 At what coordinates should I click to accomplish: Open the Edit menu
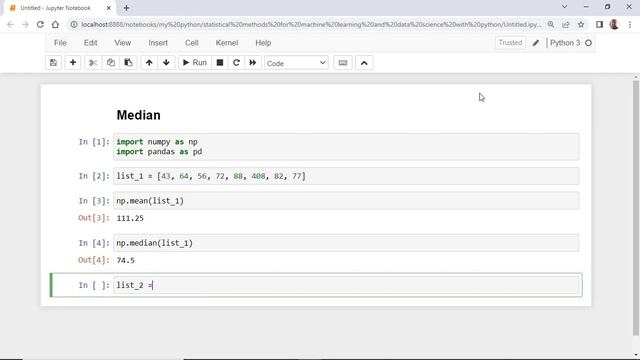91,43
